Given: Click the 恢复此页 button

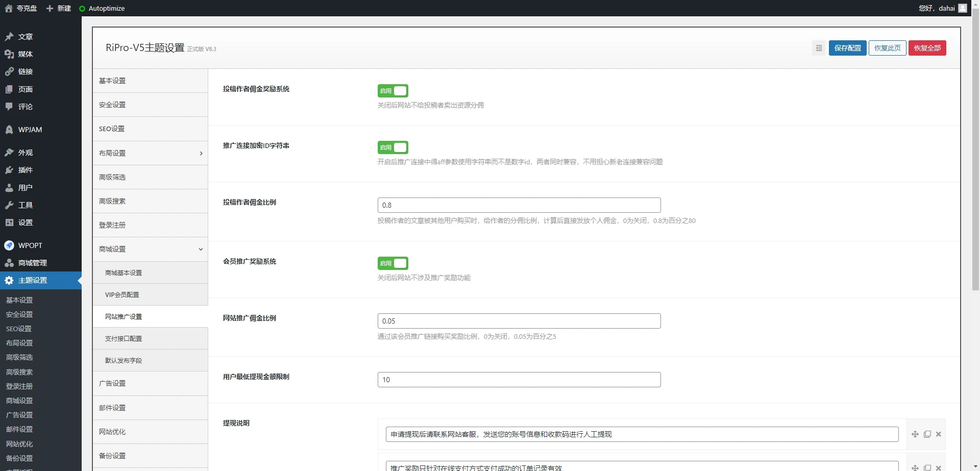Looking at the screenshot, I should [x=887, y=48].
